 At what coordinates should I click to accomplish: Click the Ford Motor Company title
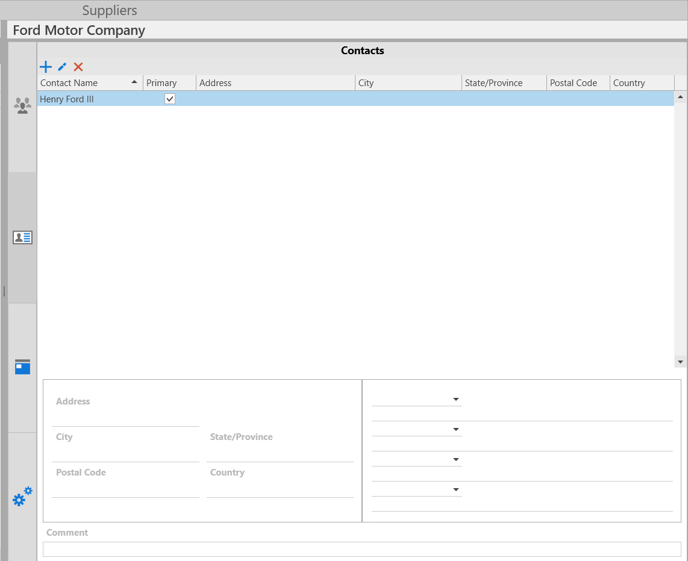click(79, 30)
